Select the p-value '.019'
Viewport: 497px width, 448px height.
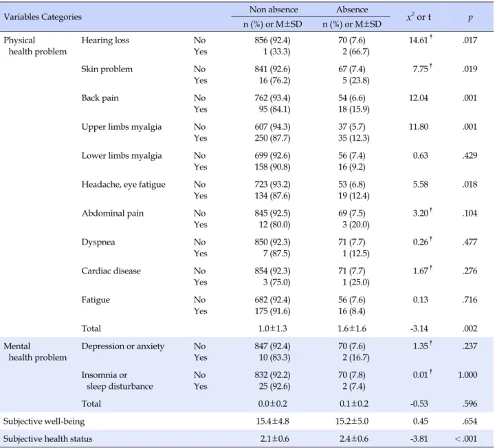click(470, 69)
